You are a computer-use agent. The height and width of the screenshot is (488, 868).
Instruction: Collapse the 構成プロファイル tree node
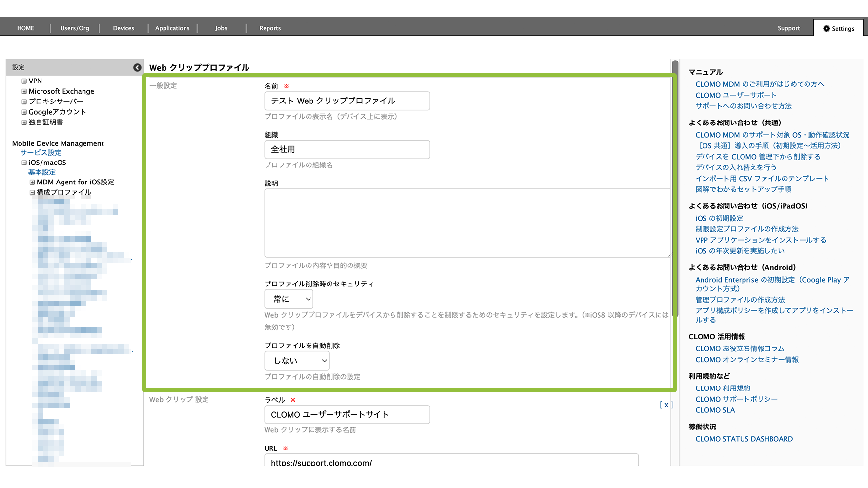(32, 192)
